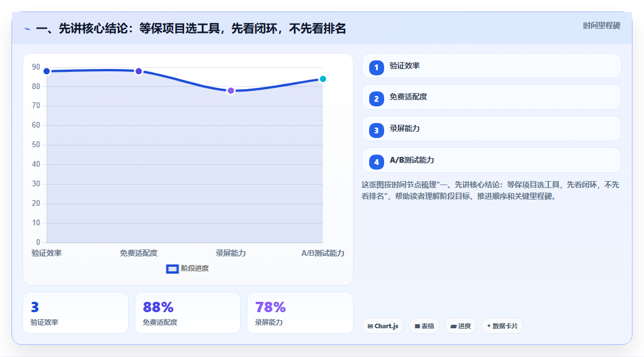Viewport: 644px width, 357px height.
Task: Click the 免费适配度 x-axis label
Action: pos(139,253)
